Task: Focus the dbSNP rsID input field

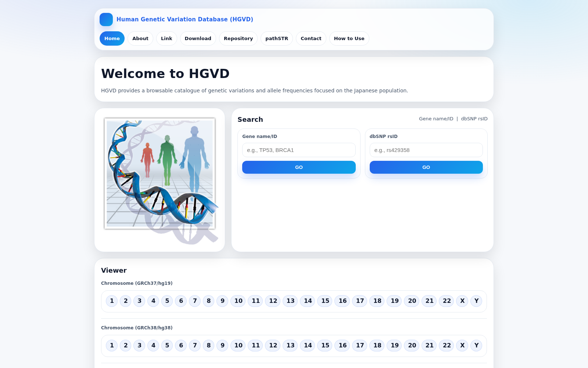Action: (x=426, y=150)
